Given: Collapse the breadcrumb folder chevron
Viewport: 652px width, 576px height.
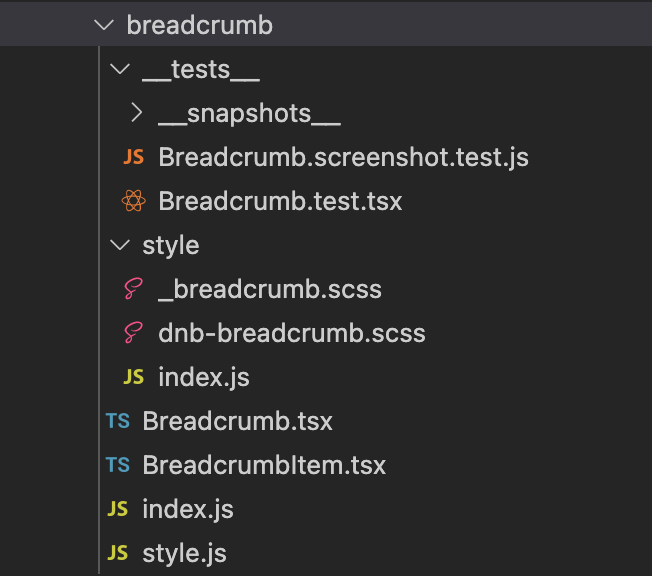Looking at the screenshot, I should [x=103, y=26].
